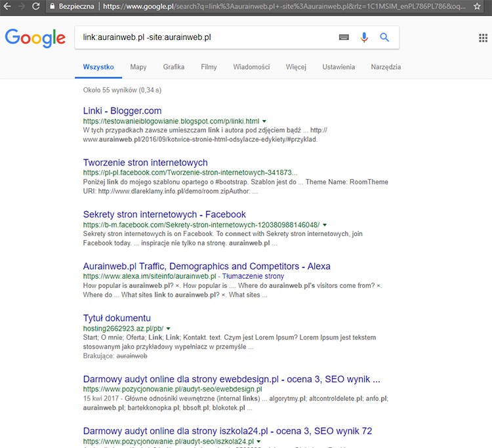This screenshot has height=448, width=492.
Task: Open the Linki - Blogger.com result
Action: [122, 111]
